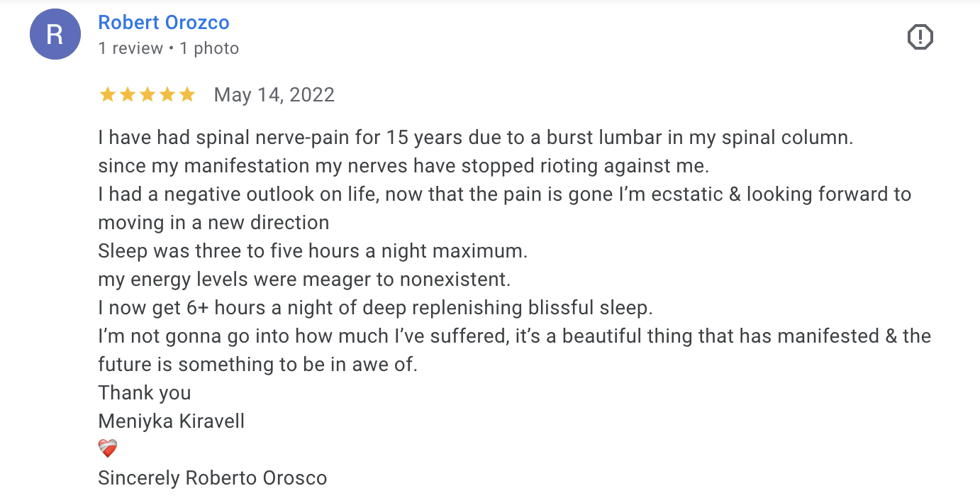Click the second gold rating star
Image resolution: width=980 pixels, height=503 pixels.
(x=128, y=95)
